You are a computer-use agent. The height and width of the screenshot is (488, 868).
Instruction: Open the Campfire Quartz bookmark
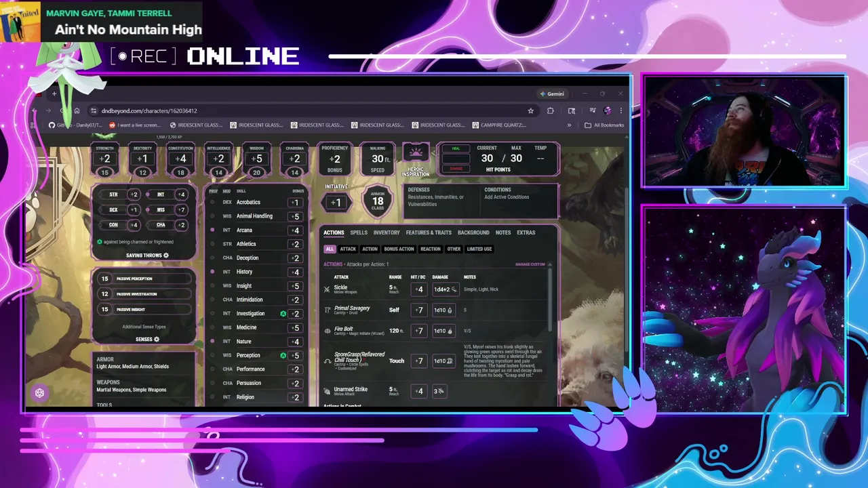click(499, 125)
